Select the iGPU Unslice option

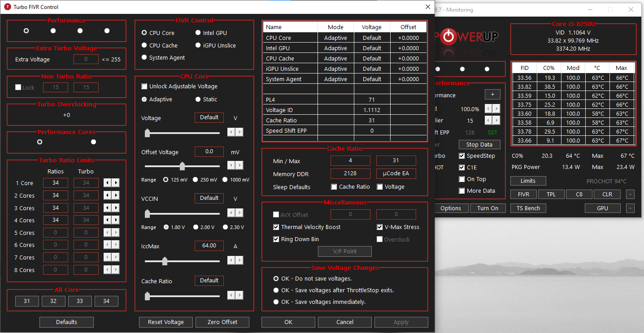pos(198,45)
